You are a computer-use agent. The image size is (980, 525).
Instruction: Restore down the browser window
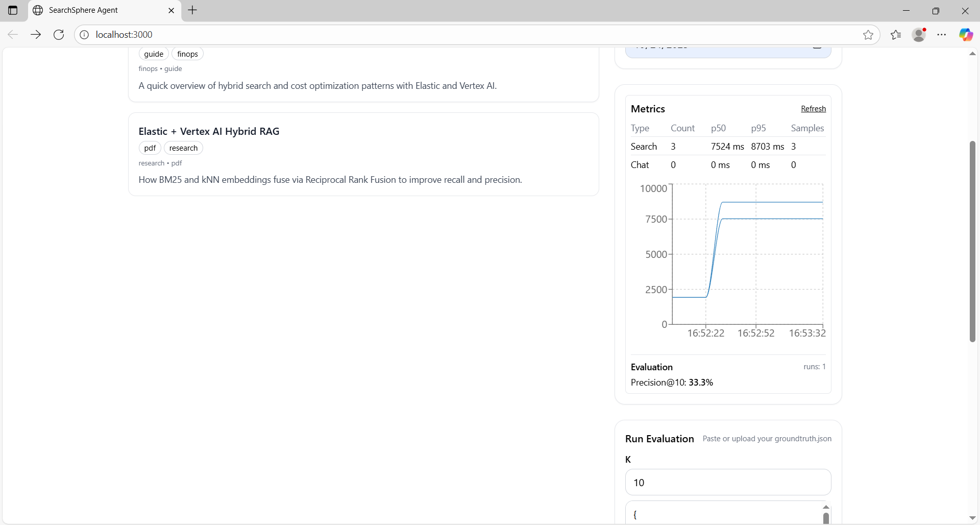[936, 10]
